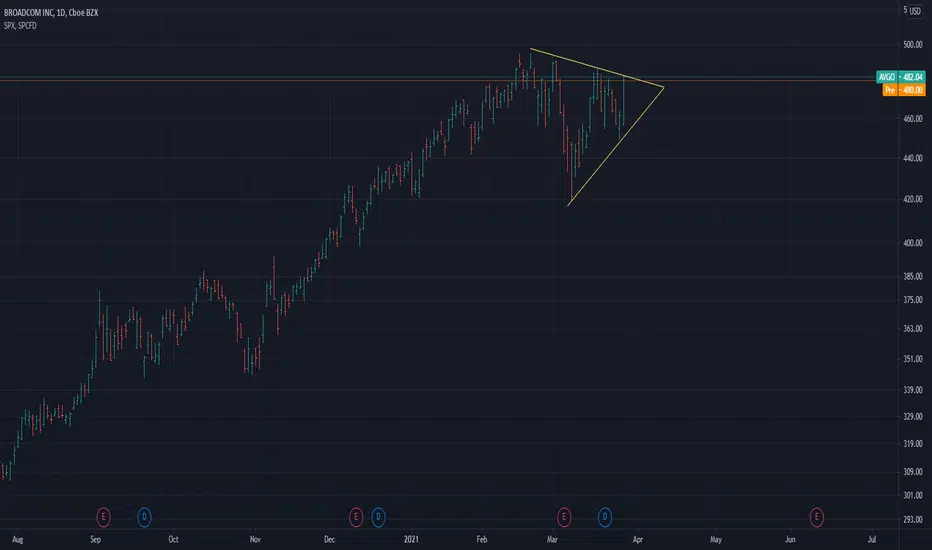
Task: Click the Jul label on time axis
Action: pos(871,539)
